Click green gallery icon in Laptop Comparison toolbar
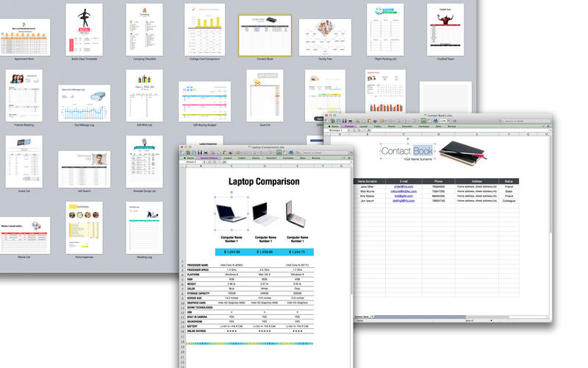Screen dimensions: 588x368 coord(279,152)
